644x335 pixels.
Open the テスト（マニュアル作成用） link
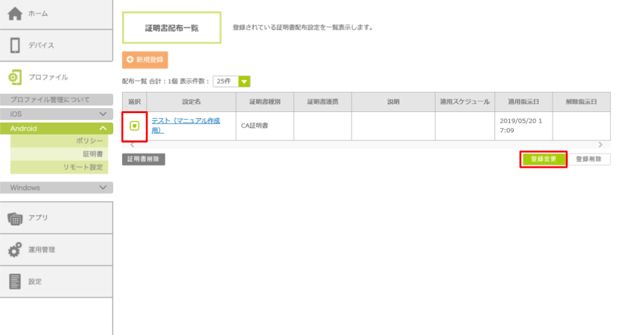(186, 126)
